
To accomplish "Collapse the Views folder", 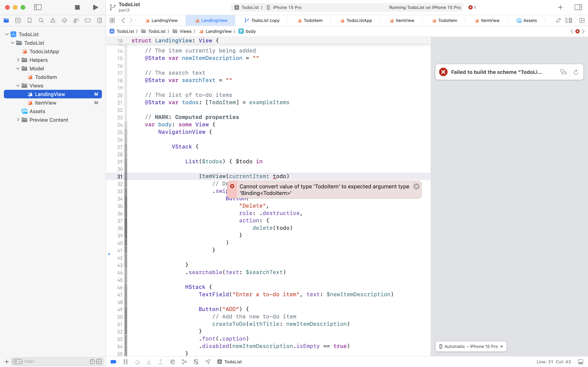I will 18,86.
